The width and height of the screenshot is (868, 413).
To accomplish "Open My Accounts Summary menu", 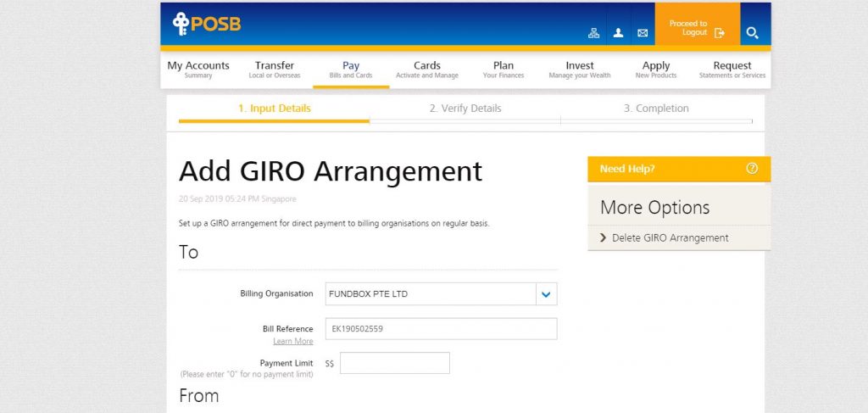I will (x=198, y=70).
